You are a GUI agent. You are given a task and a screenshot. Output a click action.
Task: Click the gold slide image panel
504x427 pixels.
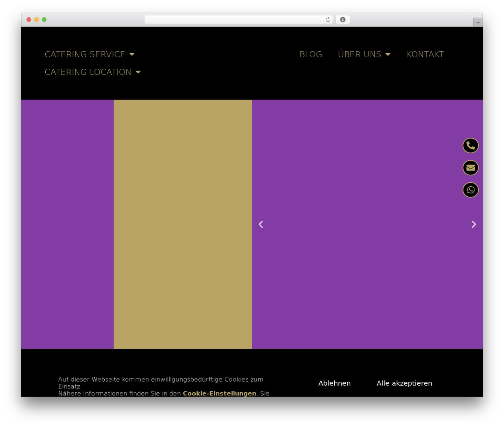183,224
